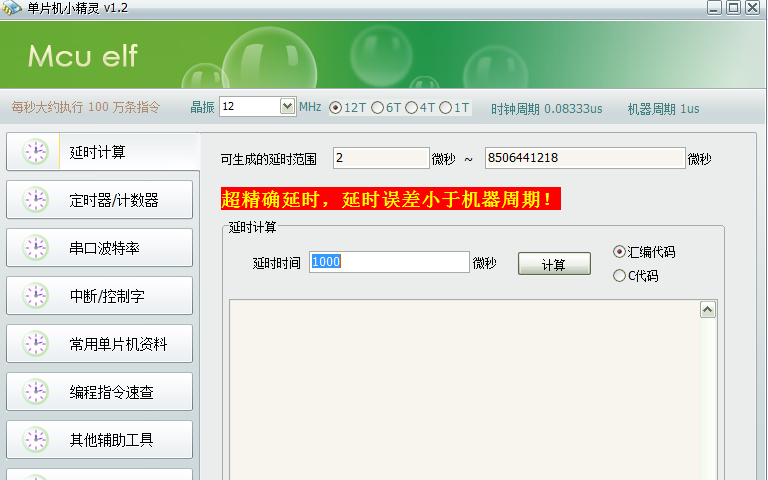This screenshot has height=480, width=768.
Task: Click the clock icon beside 定时器/计数器
Action: tap(35, 199)
